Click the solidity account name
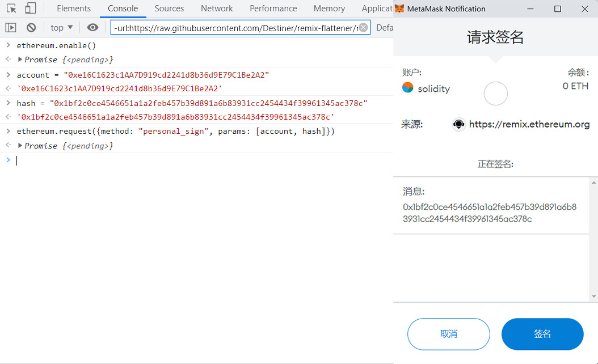The height and width of the screenshot is (364, 598). point(433,89)
